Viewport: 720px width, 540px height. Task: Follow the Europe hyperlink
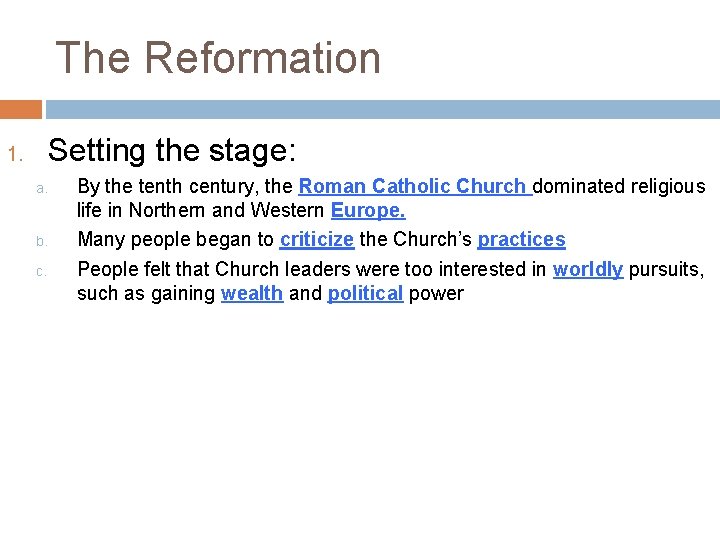coord(368,210)
